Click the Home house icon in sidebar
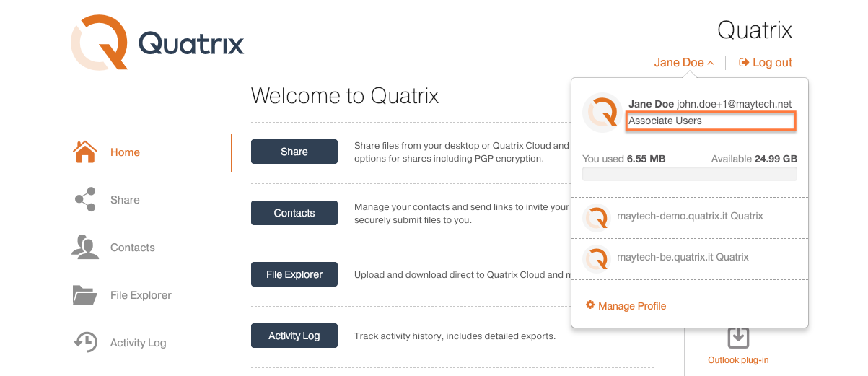The image size is (868, 376). tap(85, 152)
